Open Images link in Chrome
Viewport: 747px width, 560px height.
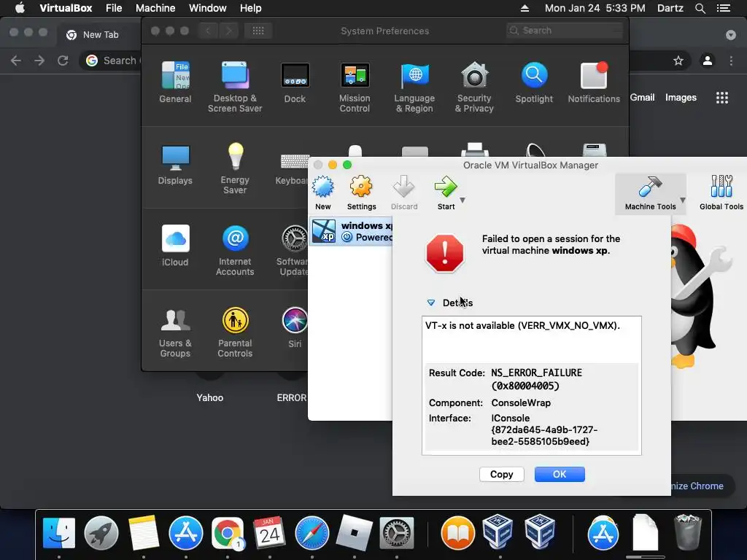click(681, 97)
